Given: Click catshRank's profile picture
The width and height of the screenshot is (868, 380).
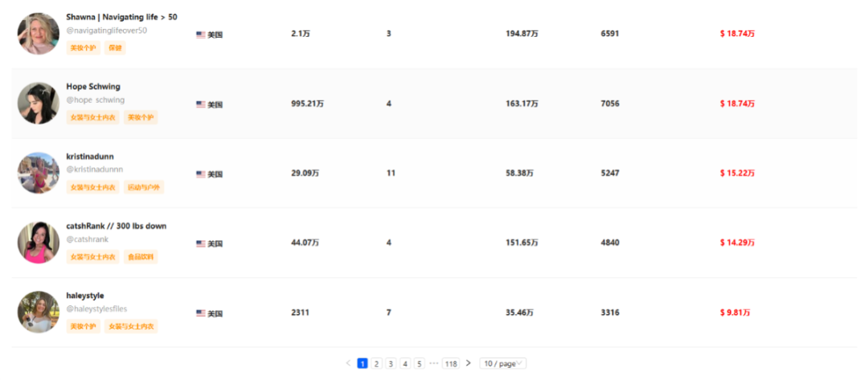Looking at the screenshot, I should [x=38, y=243].
